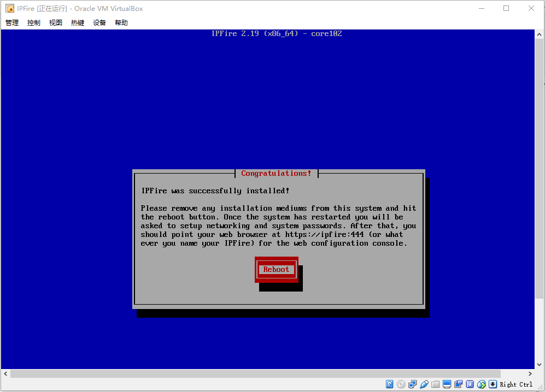Open the shared folders status icon
The width and height of the screenshot is (545, 392).
click(x=435, y=384)
